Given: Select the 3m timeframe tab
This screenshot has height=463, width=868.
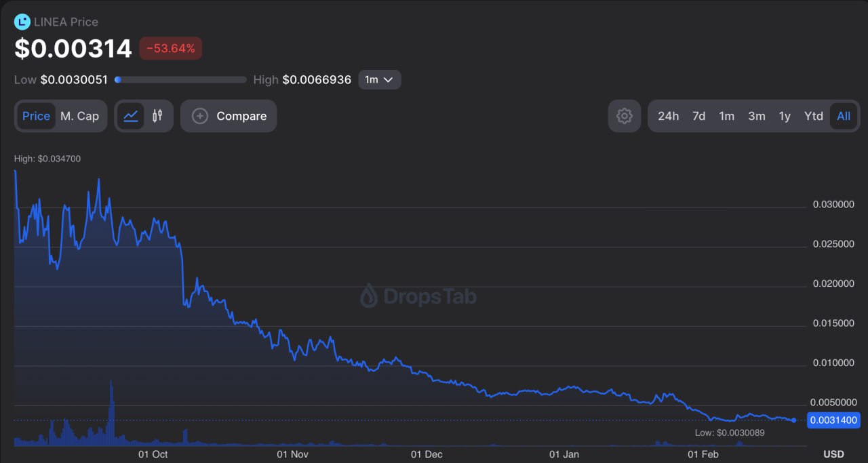Looking at the screenshot, I should pos(756,116).
